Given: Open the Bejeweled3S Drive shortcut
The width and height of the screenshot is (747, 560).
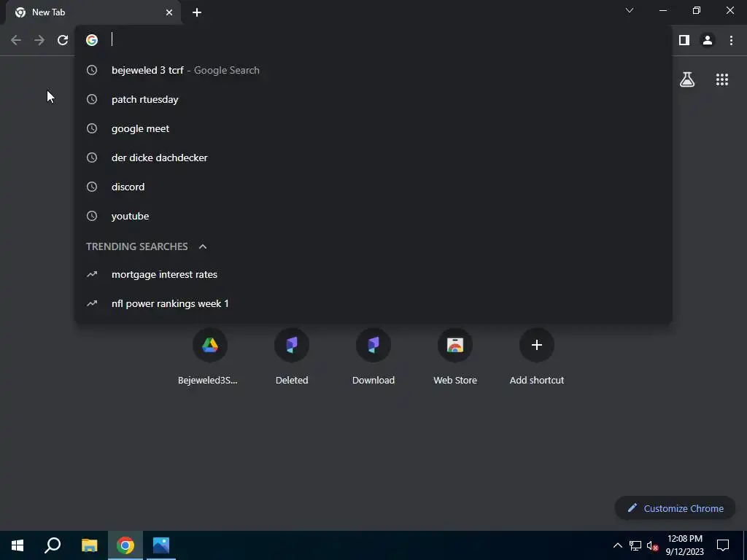Looking at the screenshot, I should (x=209, y=357).
